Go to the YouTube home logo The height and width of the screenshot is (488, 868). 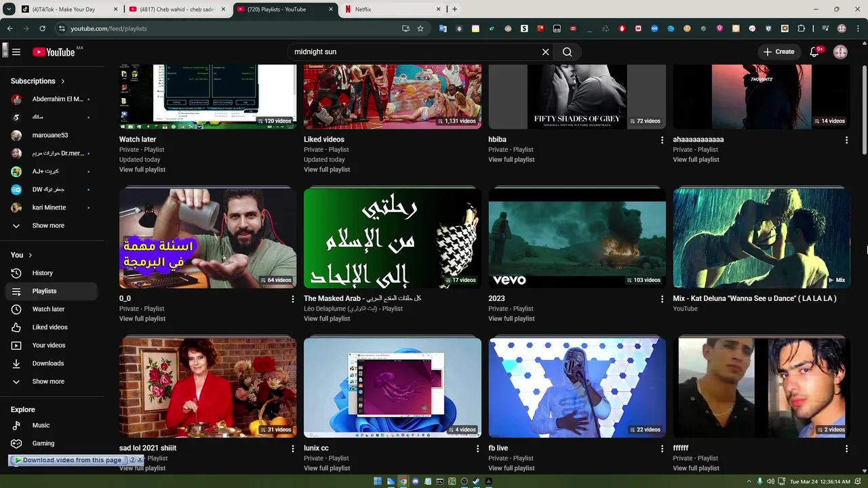pyautogui.click(x=54, y=52)
